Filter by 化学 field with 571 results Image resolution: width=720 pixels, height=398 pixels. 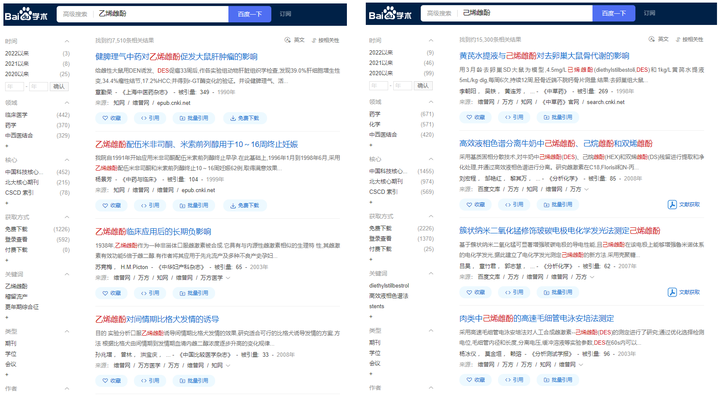pyautogui.click(x=375, y=124)
